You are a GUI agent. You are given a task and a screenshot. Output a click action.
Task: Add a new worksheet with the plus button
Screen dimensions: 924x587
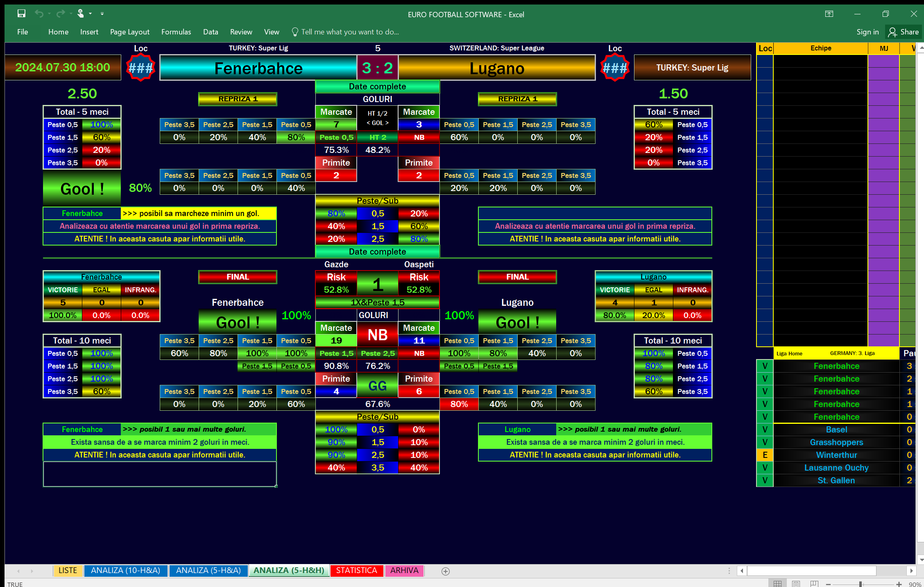[x=445, y=571]
